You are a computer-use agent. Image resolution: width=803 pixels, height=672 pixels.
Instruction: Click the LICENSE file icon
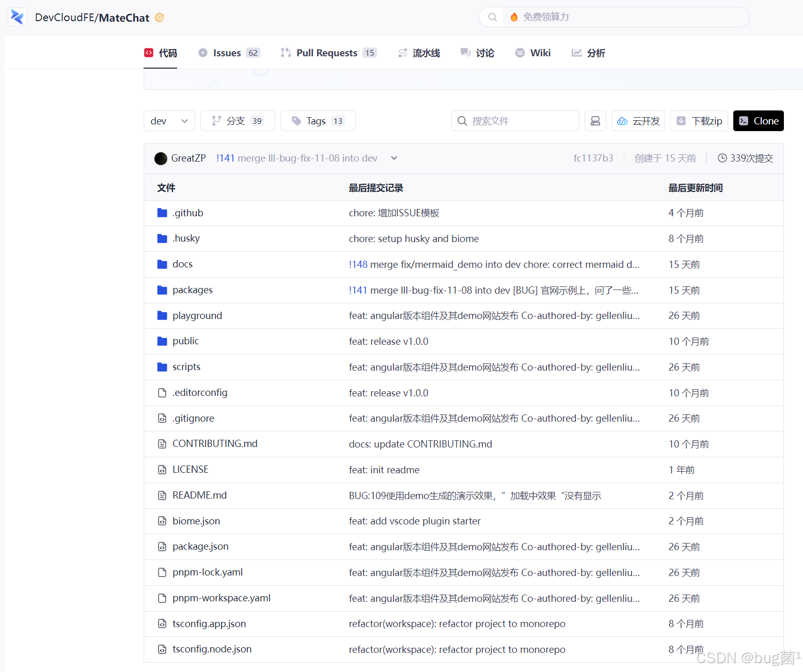pyautogui.click(x=162, y=470)
